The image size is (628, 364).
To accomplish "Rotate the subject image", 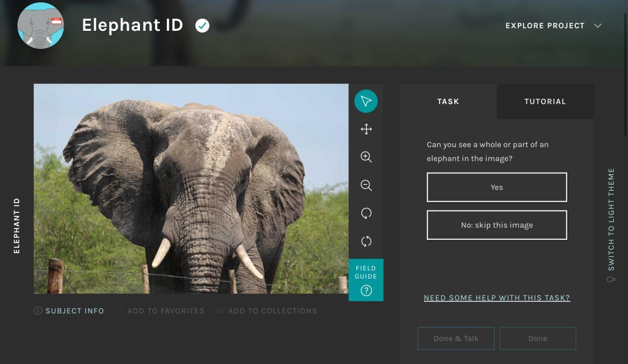I will [366, 213].
